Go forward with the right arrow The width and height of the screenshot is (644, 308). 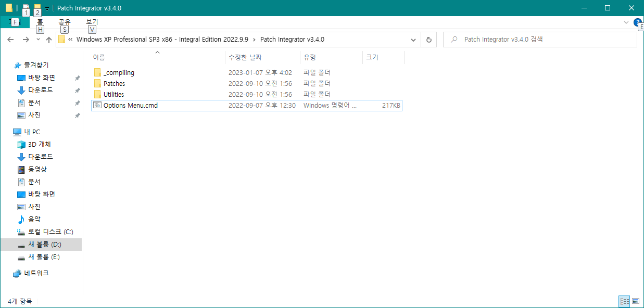click(x=26, y=40)
